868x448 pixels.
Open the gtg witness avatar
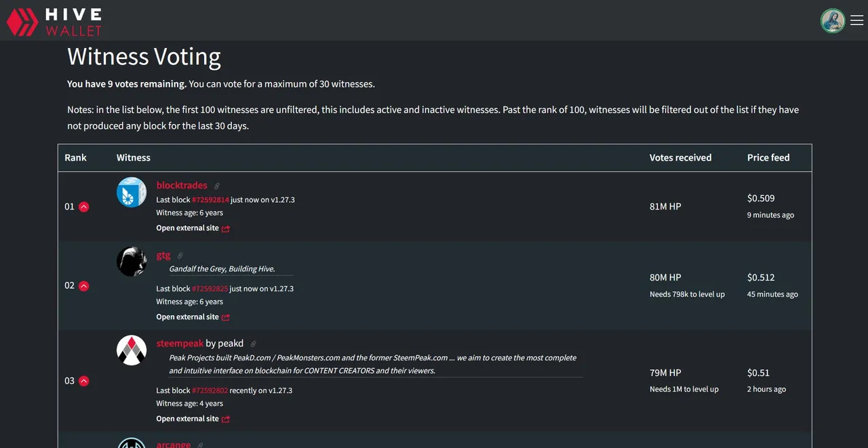[x=132, y=262]
